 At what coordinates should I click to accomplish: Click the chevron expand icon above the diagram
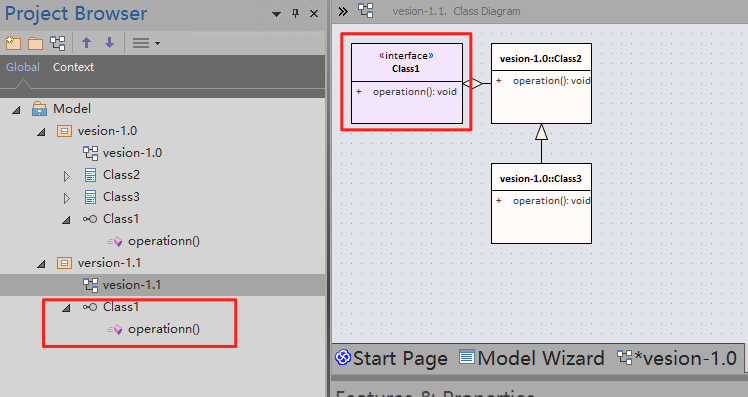click(x=343, y=11)
